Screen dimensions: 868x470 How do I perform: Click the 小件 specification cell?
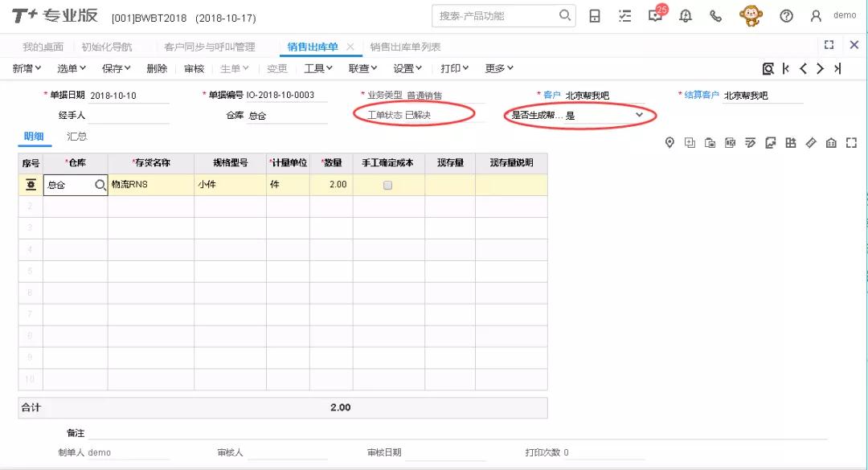[230, 185]
